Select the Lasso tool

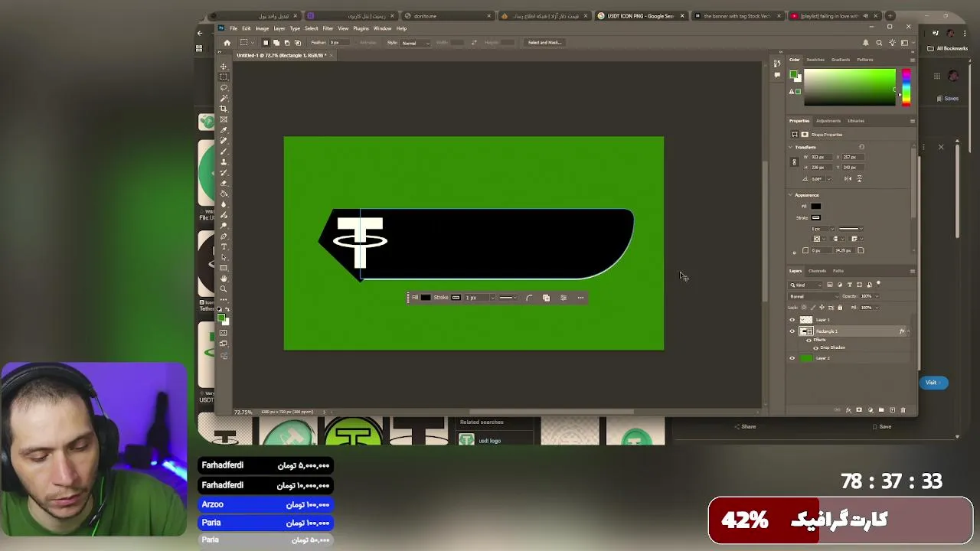point(224,87)
